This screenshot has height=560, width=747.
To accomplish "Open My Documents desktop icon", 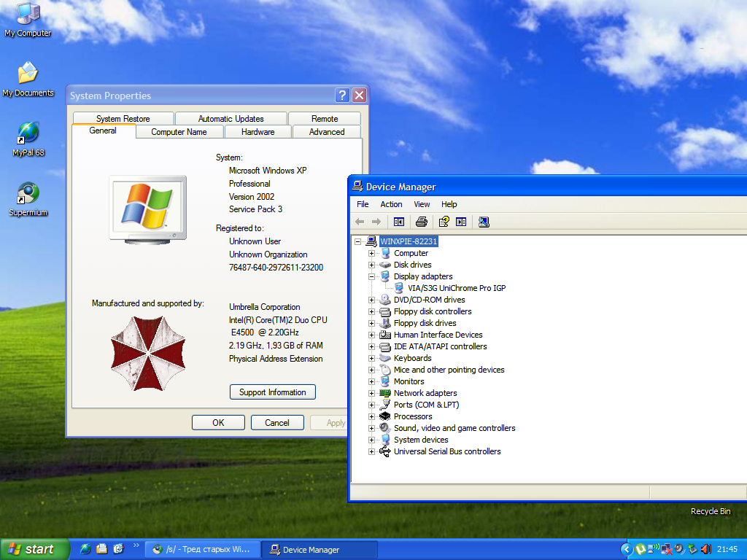I will click(x=28, y=79).
